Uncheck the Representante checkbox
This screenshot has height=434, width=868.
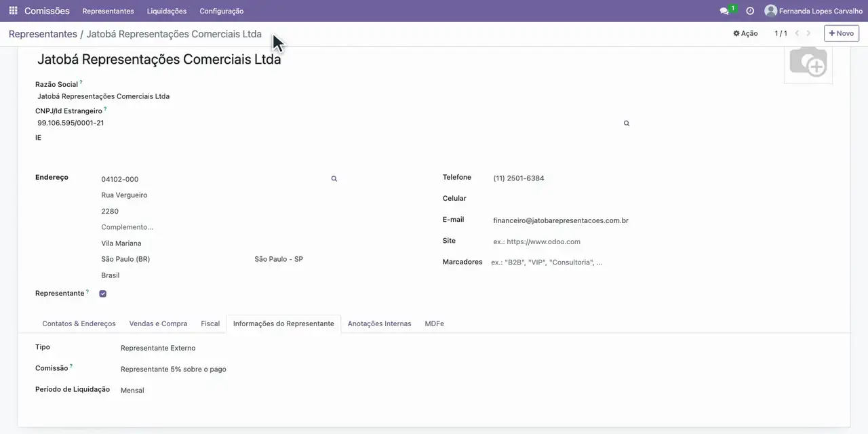pos(103,294)
